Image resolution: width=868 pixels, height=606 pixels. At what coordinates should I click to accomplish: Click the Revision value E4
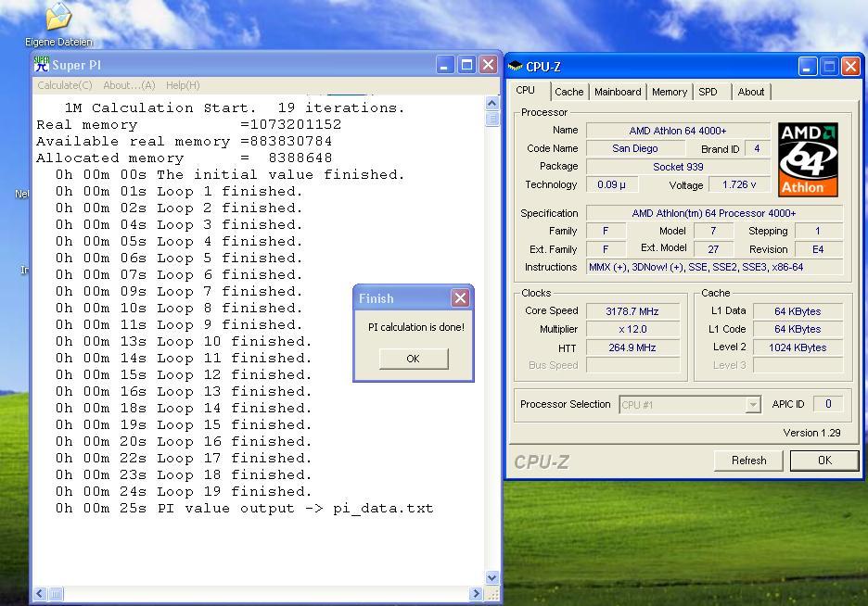(x=818, y=249)
